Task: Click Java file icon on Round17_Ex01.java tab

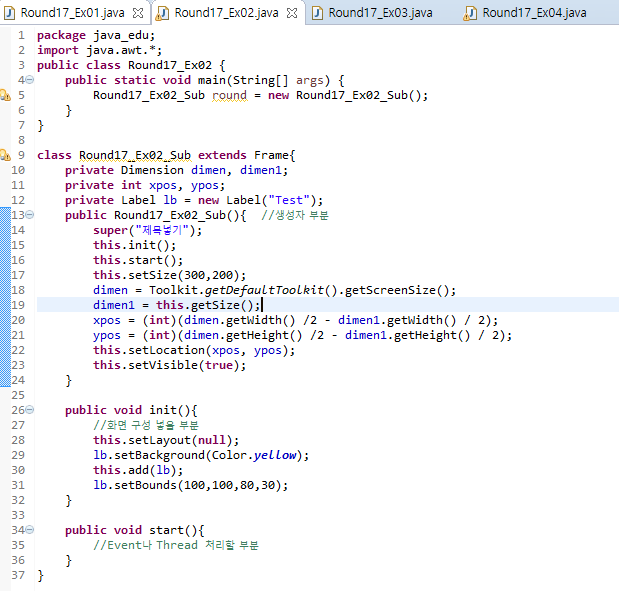Action: [9, 13]
